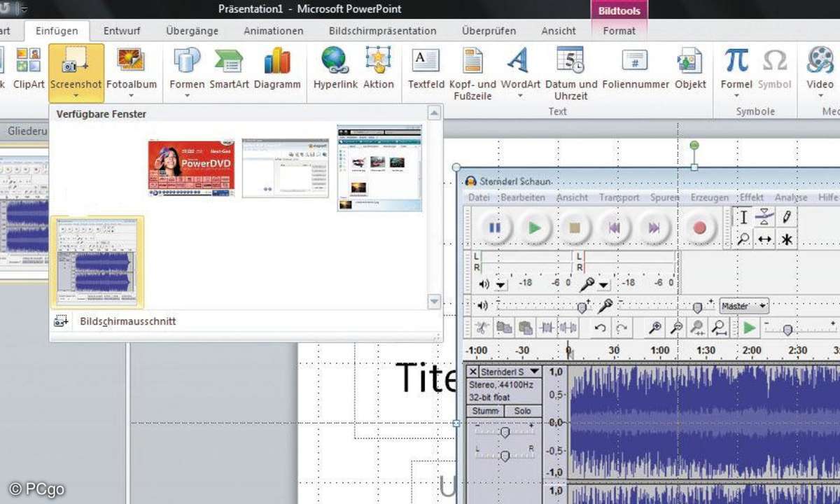Choose Bildschirmausschnitt screen clipping option
Image resolution: width=840 pixels, height=504 pixels.
(128, 321)
